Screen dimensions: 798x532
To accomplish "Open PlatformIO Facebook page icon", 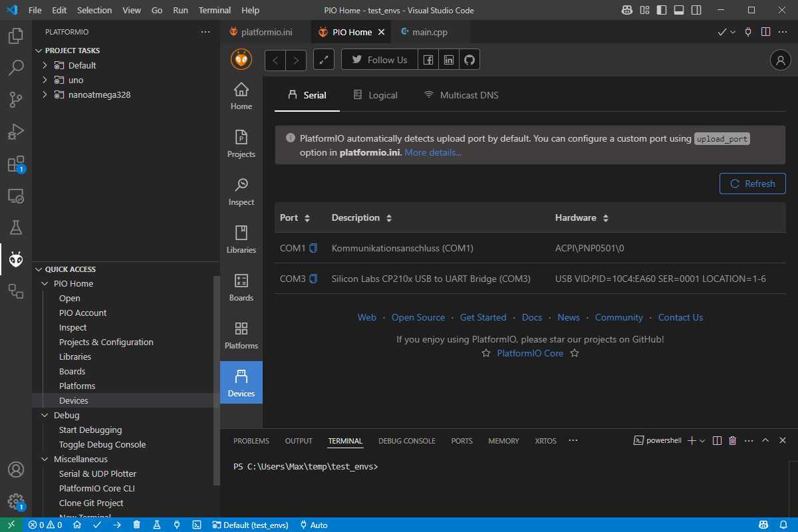I will point(428,60).
